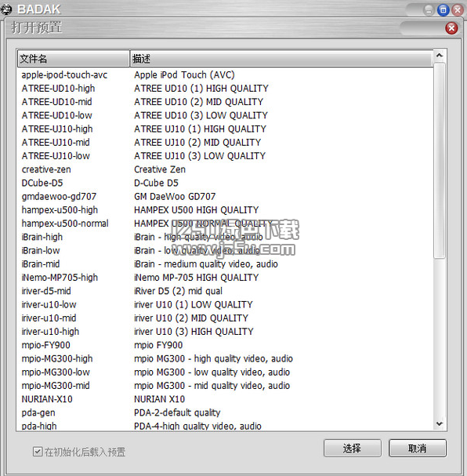The height and width of the screenshot is (476, 467).
Task: Click the 选择 button
Action: 353,448
